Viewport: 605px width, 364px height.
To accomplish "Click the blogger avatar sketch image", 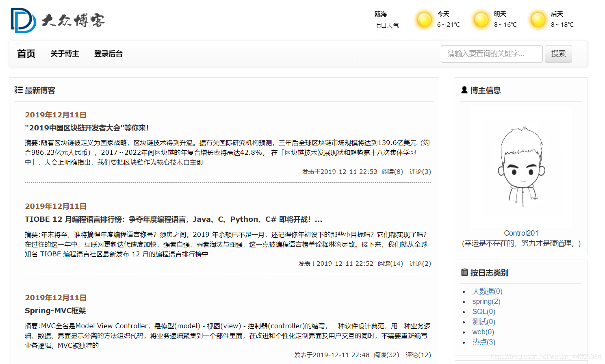I will coord(521,167).
